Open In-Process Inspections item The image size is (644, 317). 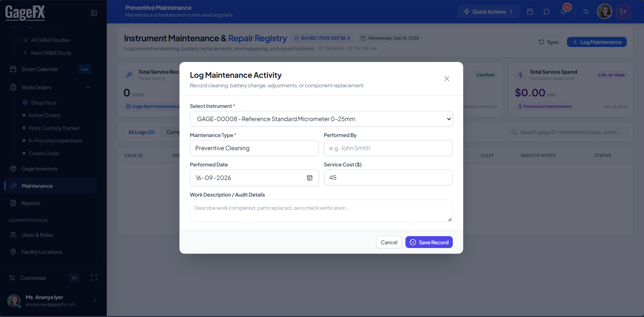[x=55, y=141]
